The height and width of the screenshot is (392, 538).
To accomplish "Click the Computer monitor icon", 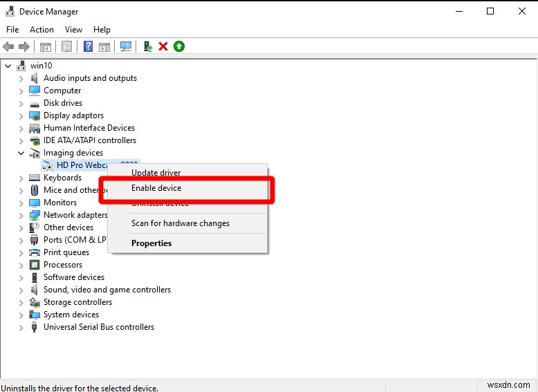I will [x=35, y=91].
